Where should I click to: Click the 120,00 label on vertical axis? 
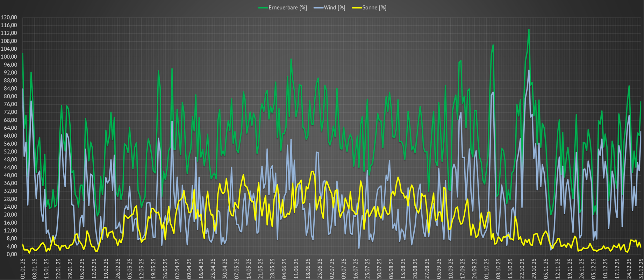[x=9, y=17]
